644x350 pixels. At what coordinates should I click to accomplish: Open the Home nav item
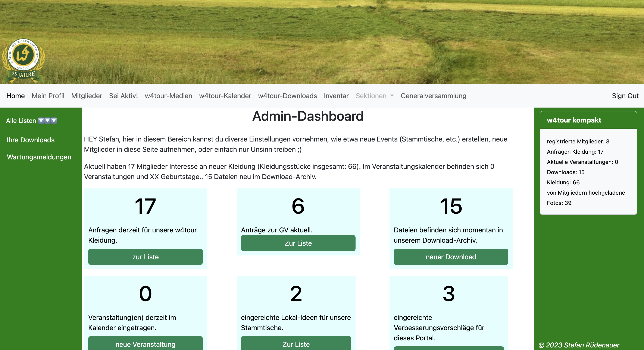point(16,96)
